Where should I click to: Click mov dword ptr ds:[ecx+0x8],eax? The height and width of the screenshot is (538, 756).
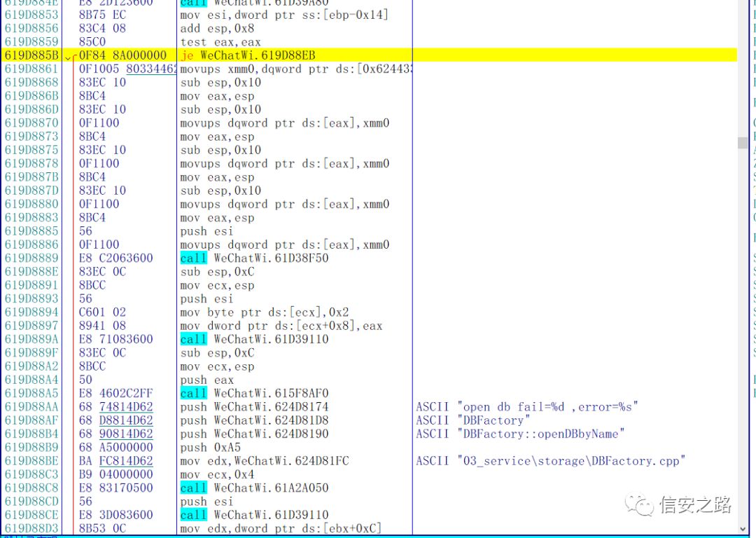[281, 326]
